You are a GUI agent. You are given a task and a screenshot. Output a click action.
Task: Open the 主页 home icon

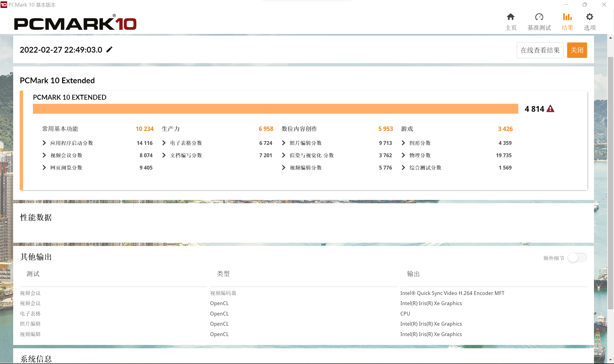(510, 17)
